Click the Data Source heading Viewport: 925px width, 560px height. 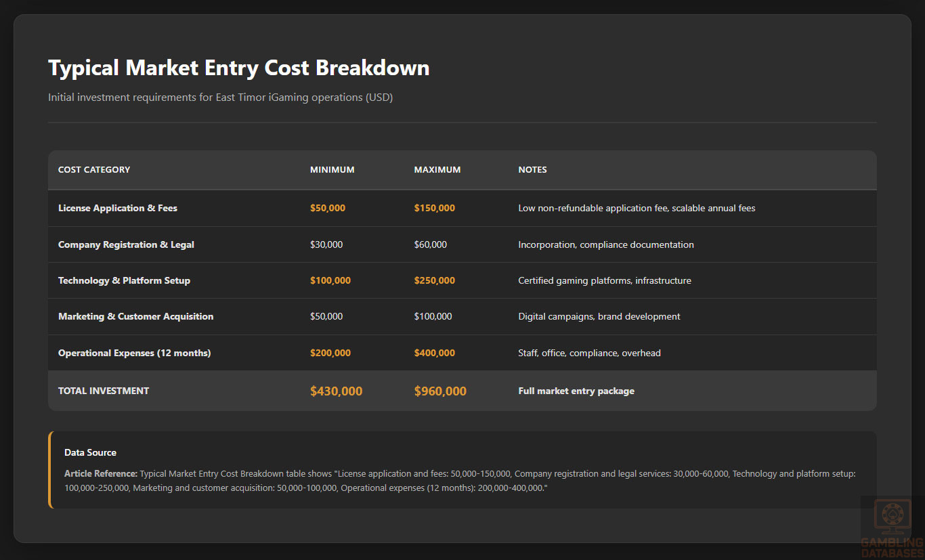click(90, 452)
